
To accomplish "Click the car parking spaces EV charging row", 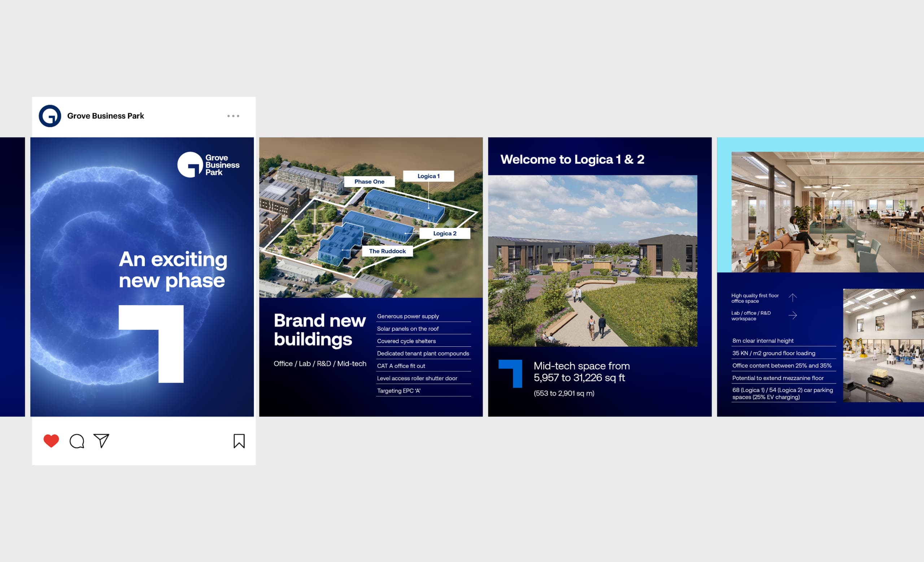I will [784, 394].
